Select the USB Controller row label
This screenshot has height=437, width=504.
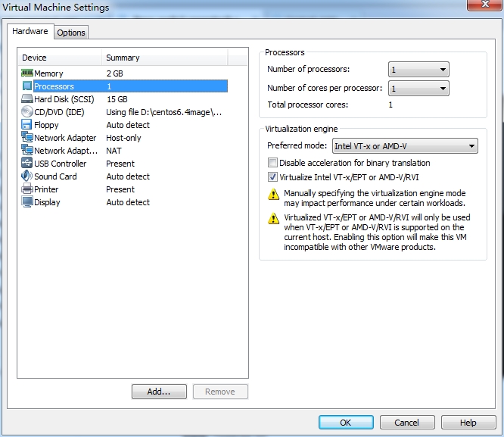pyautogui.click(x=61, y=164)
